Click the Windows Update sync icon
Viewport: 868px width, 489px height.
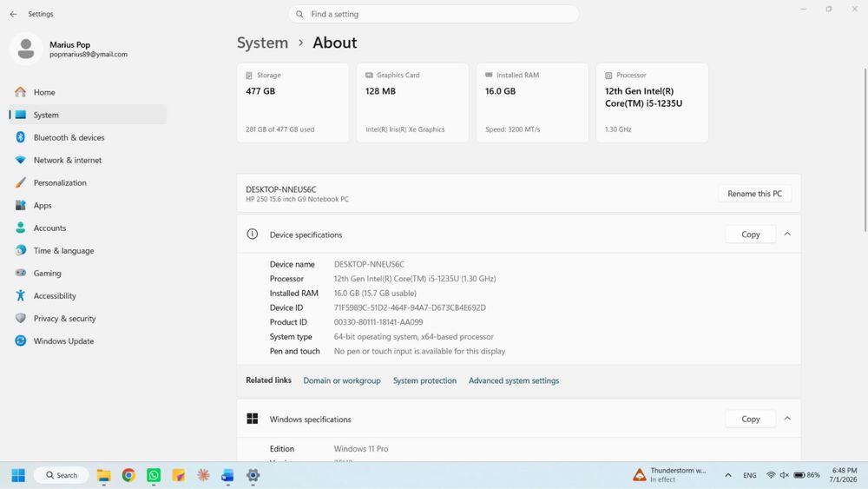coord(21,341)
